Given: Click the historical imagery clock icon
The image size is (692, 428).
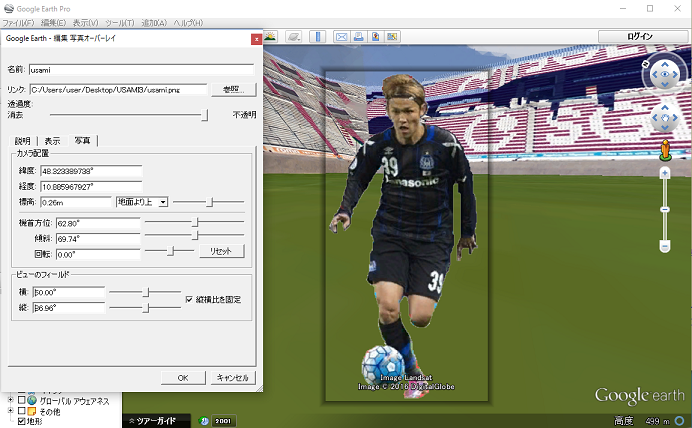Looking at the screenshot, I should 205,421.
